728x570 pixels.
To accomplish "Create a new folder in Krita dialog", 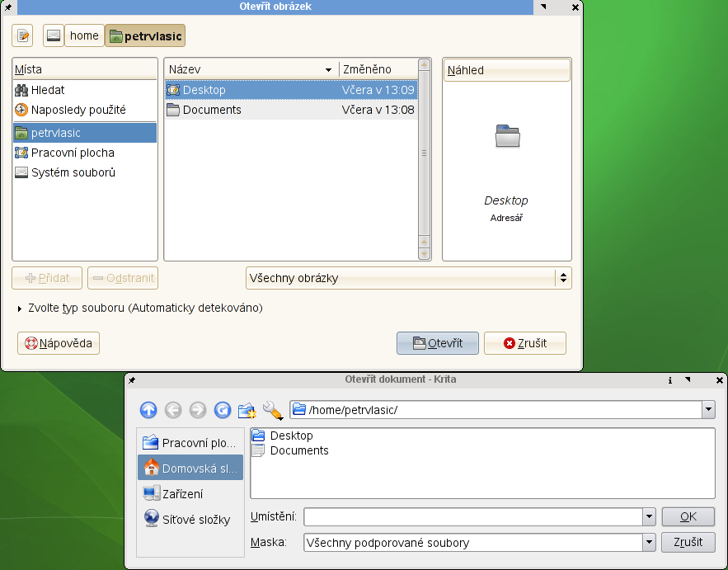I will click(247, 410).
